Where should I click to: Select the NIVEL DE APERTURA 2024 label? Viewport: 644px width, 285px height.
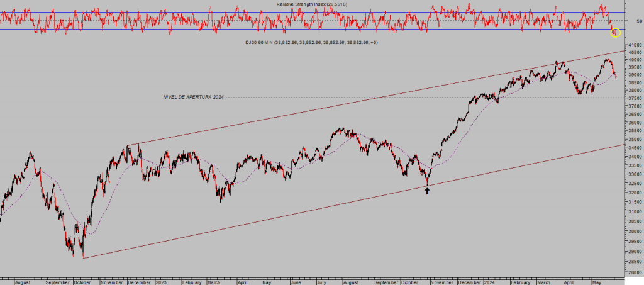[194, 98]
